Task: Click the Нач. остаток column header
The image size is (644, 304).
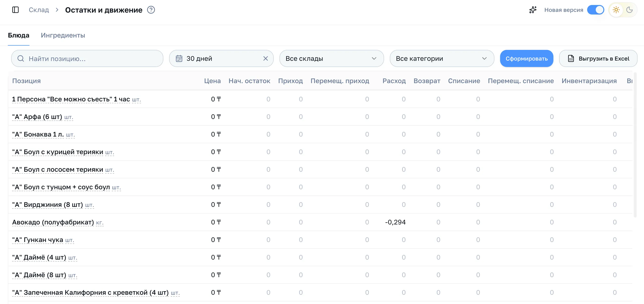Action: click(249, 81)
